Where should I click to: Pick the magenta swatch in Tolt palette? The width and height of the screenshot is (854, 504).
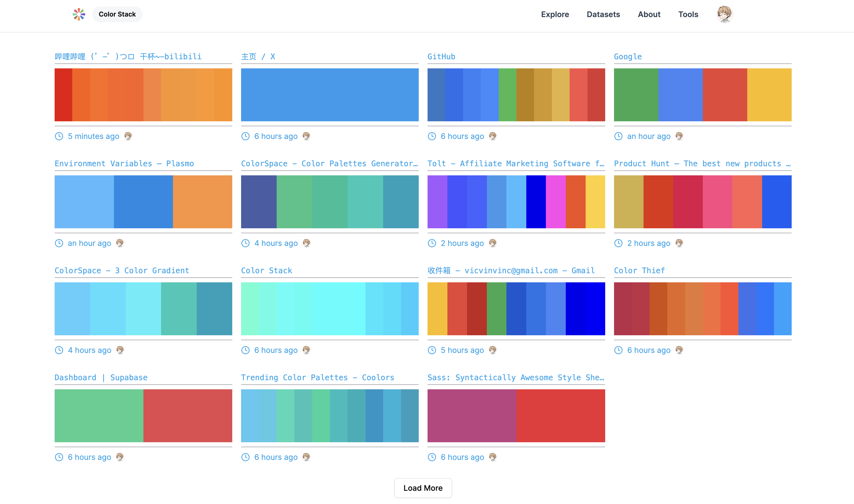(556, 202)
